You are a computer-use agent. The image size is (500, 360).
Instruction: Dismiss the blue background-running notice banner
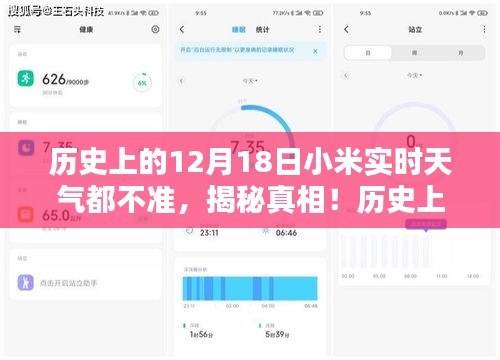pyautogui.click(x=315, y=51)
